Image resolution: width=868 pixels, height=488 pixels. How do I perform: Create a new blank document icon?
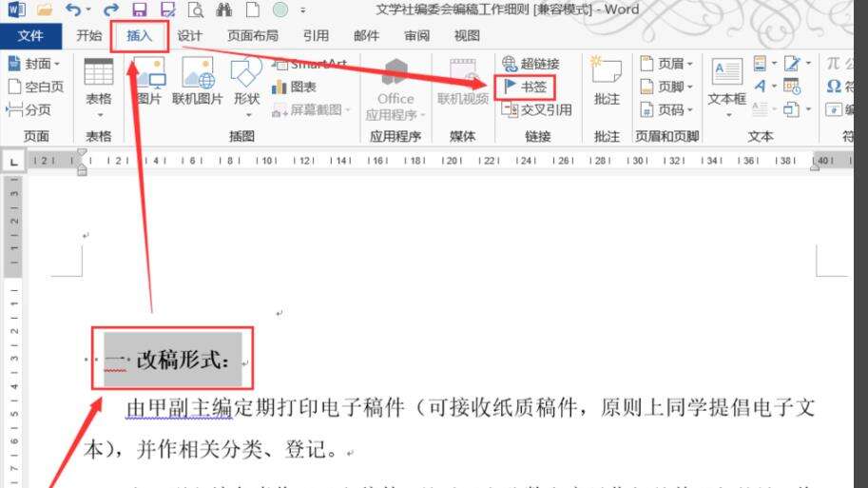[x=253, y=10]
